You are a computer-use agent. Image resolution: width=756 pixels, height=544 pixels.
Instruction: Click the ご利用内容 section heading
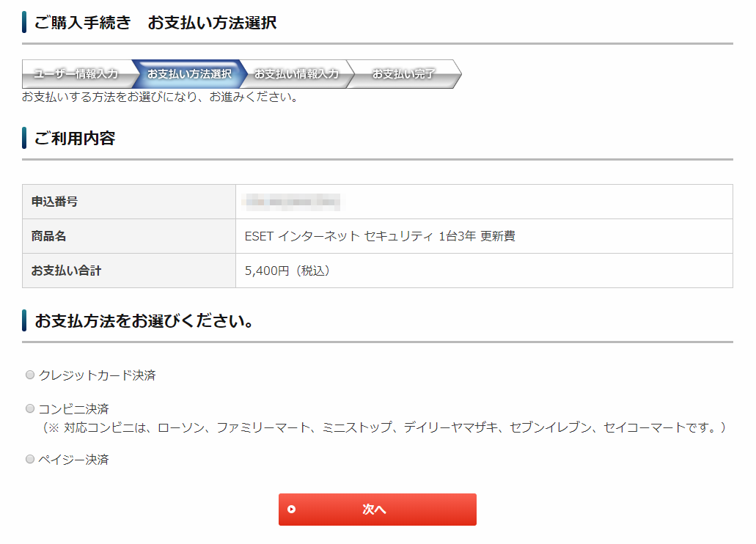pyautogui.click(x=75, y=139)
